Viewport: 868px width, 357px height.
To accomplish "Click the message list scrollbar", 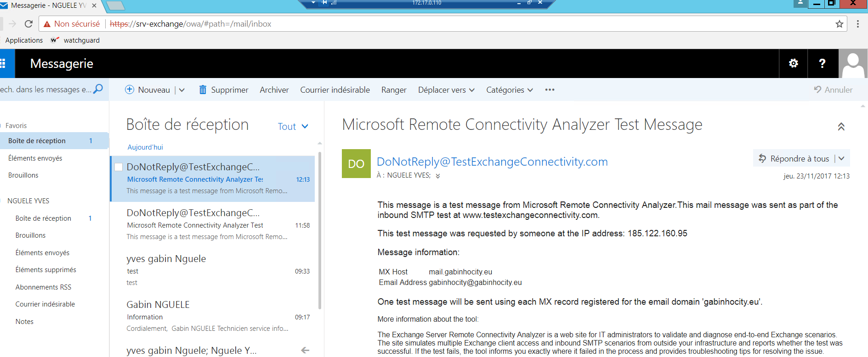I will point(320,231).
